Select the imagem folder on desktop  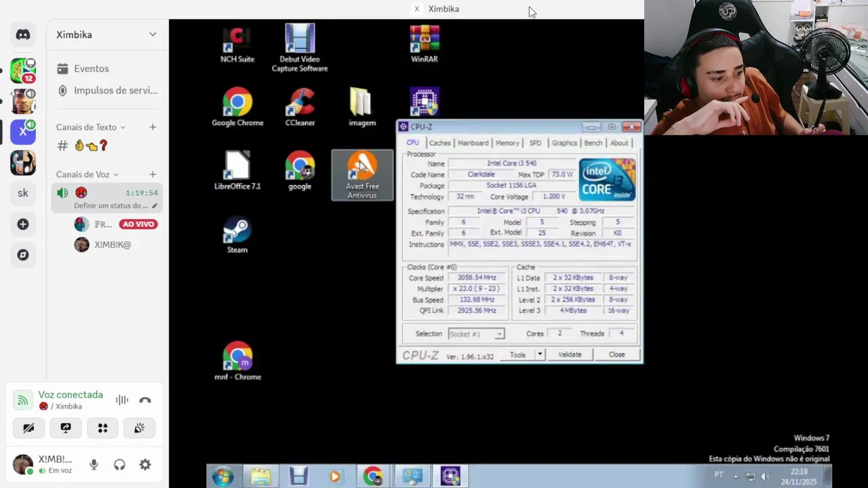362,107
